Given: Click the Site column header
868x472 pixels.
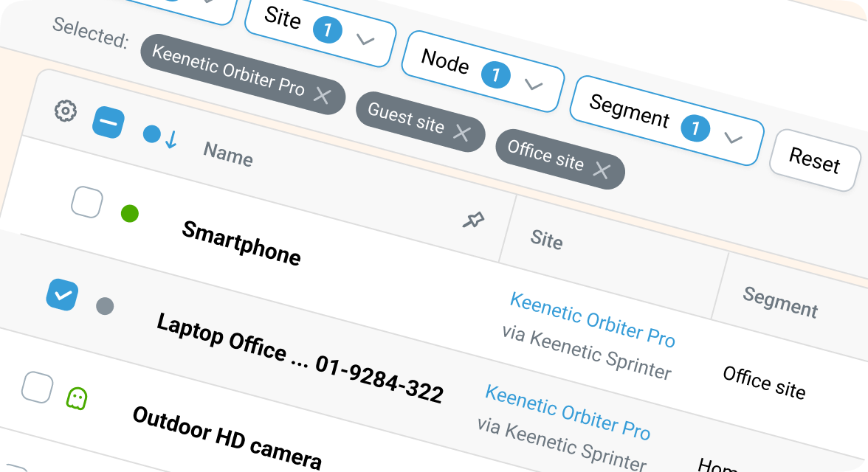Looking at the screenshot, I should [546, 239].
